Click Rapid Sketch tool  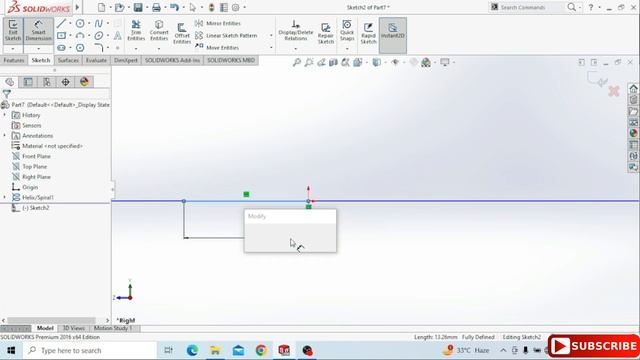(368, 33)
